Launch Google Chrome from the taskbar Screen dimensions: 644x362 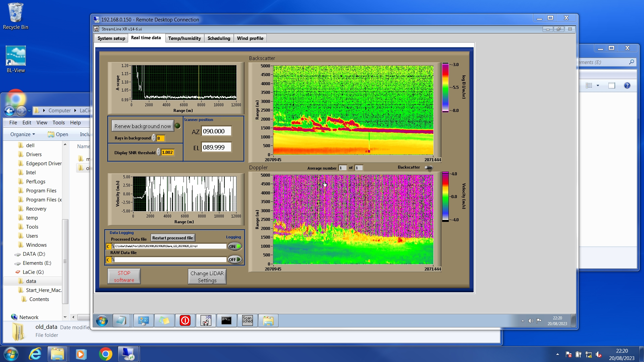(x=105, y=354)
